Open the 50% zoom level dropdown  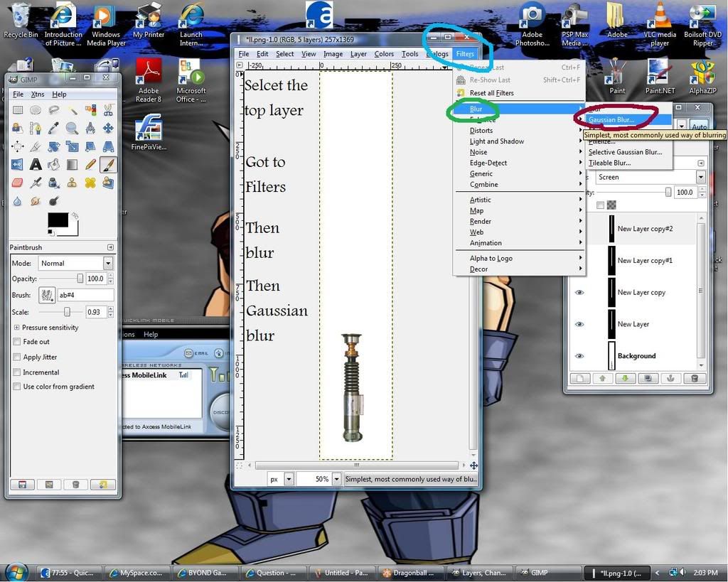click(336, 479)
